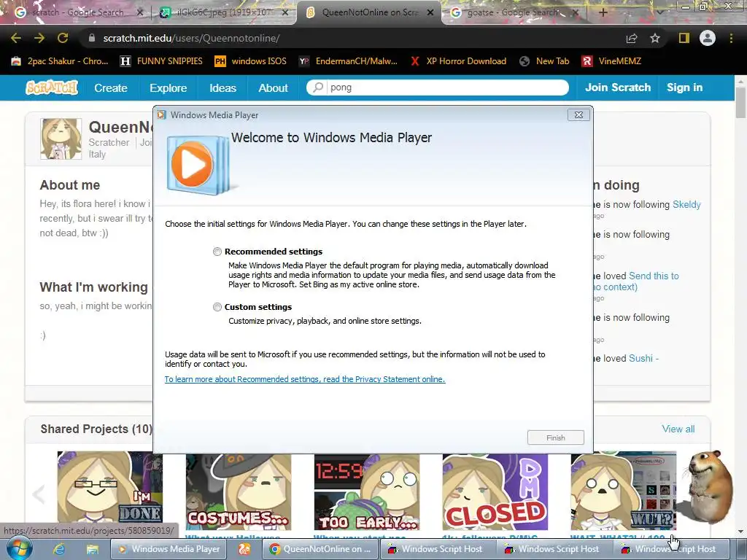Viewport: 747px width, 560px height.
Task: Open Ideas in Scratch navigation
Action: [223, 87]
